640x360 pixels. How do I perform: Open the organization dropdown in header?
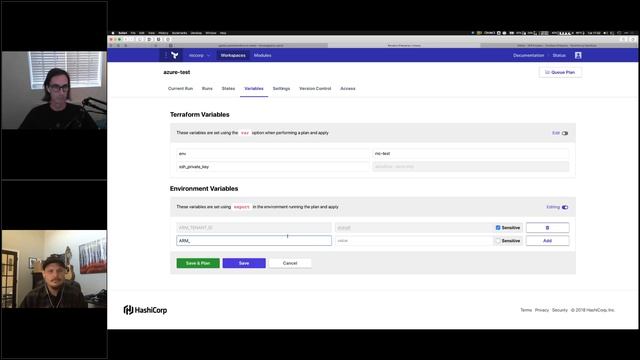pyautogui.click(x=199, y=55)
